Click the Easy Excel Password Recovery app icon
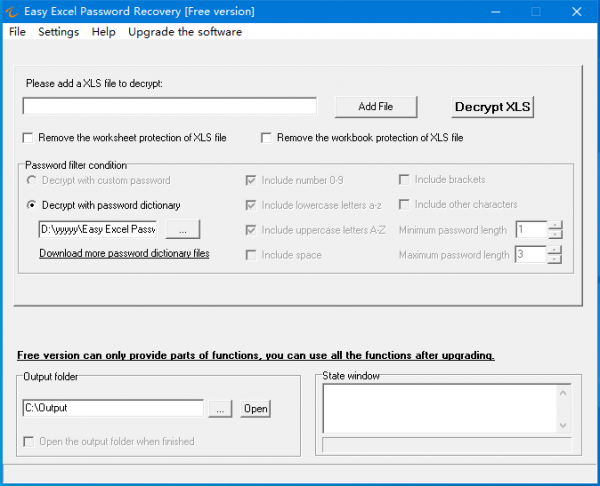The height and width of the screenshot is (486, 600). click(x=12, y=11)
